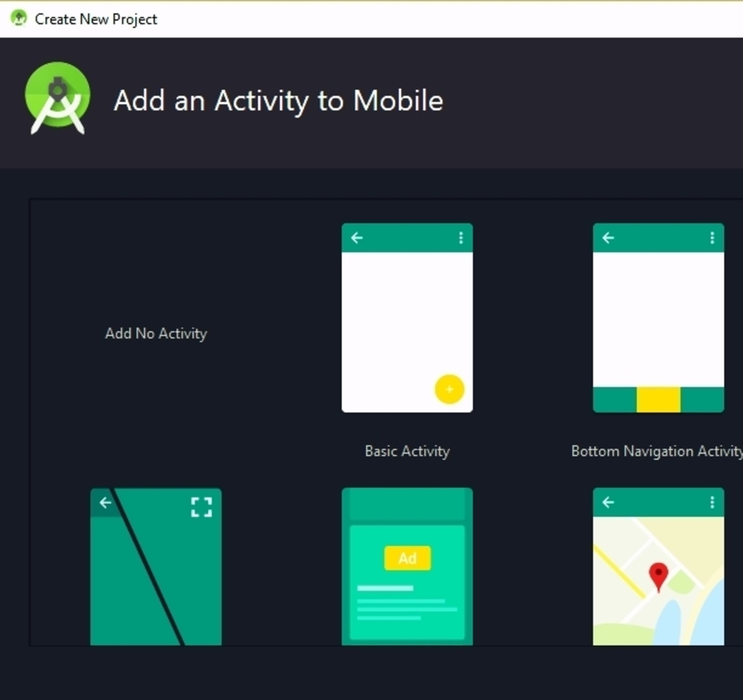The height and width of the screenshot is (700, 743).
Task: Select the Add No Activity option
Action: [156, 334]
